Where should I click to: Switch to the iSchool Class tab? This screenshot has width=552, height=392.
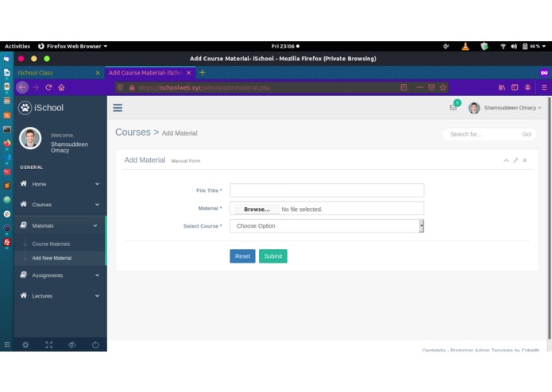[x=55, y=73]
